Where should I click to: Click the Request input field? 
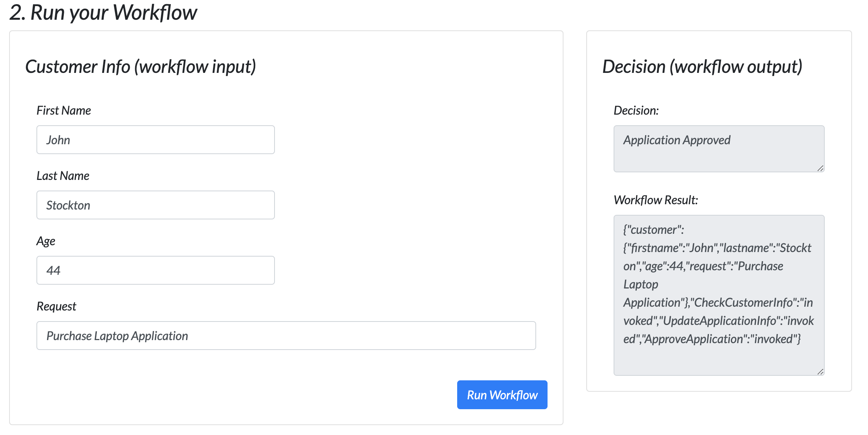tap(286, 336)
